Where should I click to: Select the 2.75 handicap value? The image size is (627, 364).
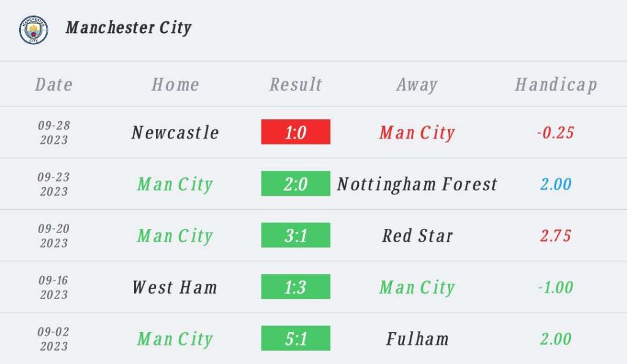(555, 236)
